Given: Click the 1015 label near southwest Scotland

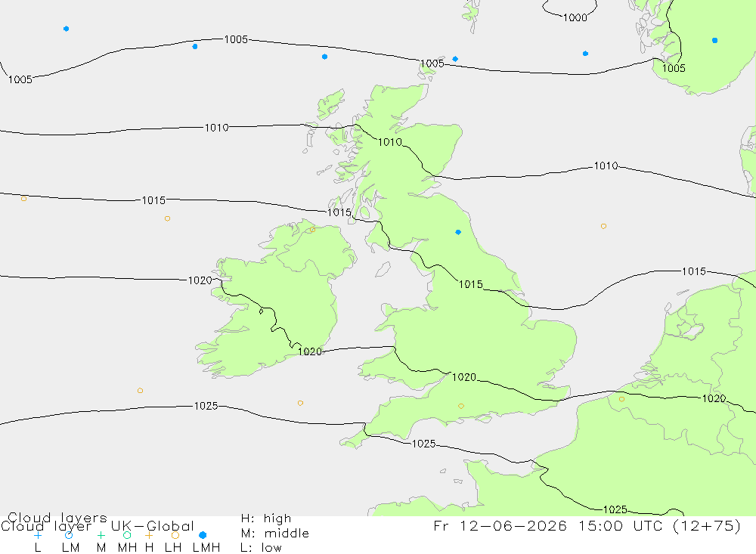Looking at the screenshot, I should click(339, 212).
